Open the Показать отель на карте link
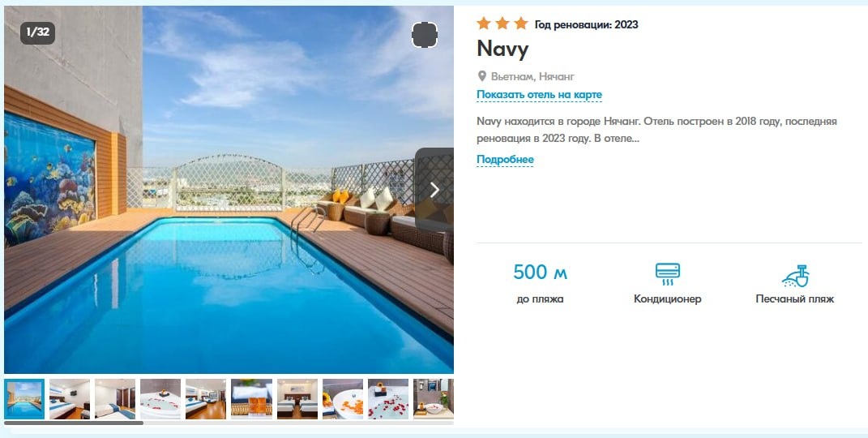The image size is (868, 438). 539,95
